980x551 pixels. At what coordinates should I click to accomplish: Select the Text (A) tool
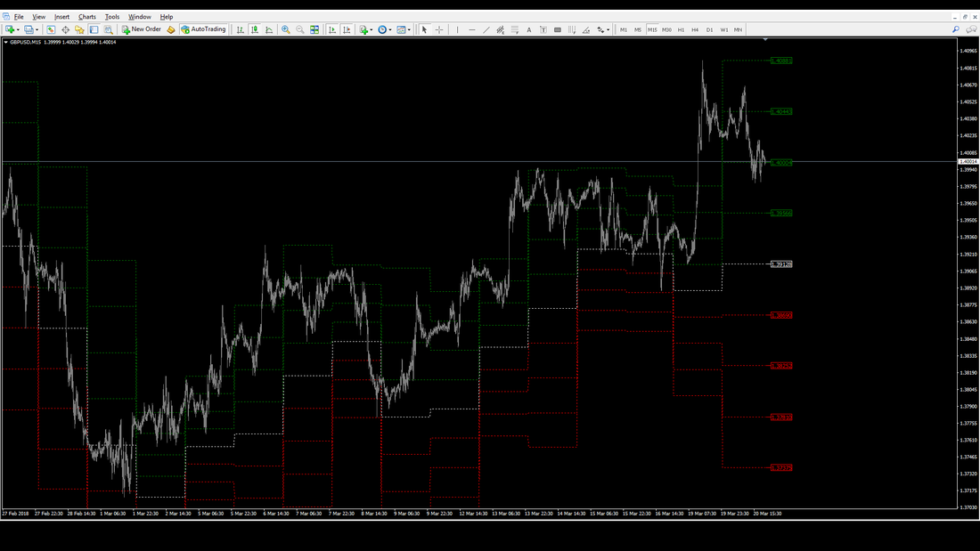pos(528,29)
